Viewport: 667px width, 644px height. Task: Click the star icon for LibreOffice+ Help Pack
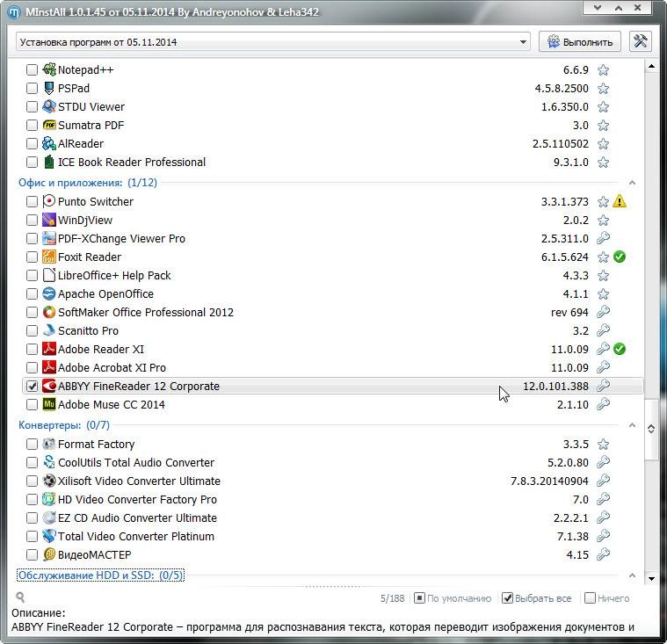pos(603,276)
